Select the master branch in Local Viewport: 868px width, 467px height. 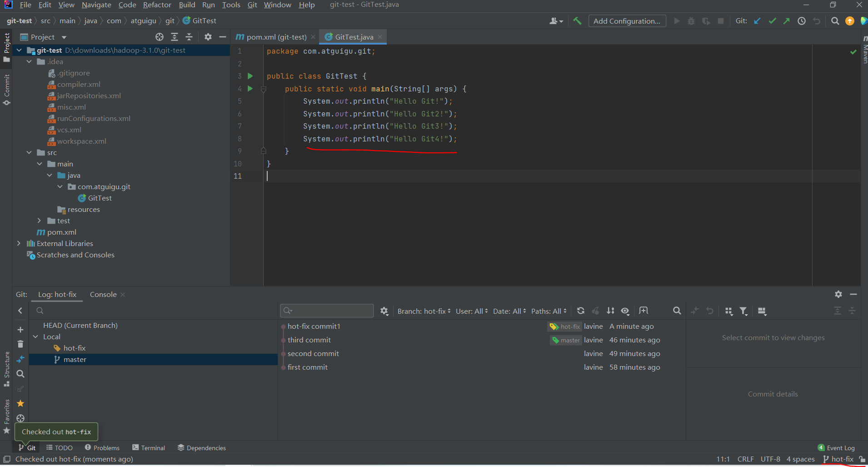point(154,360)
